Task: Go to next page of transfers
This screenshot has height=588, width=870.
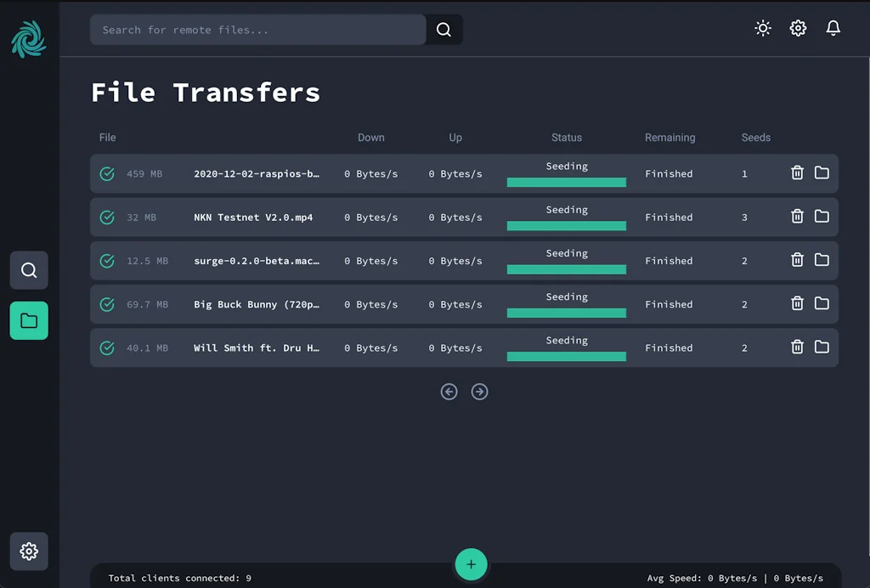Action: pos(480,392)
